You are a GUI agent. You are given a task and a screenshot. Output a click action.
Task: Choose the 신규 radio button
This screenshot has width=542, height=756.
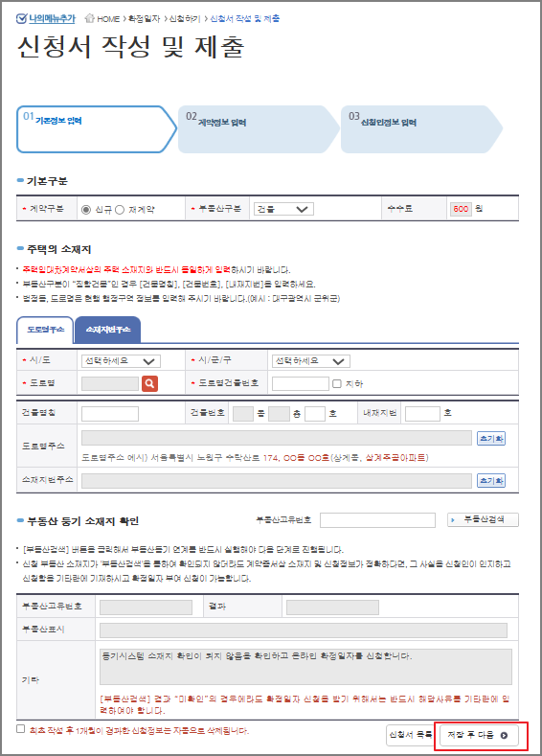[x=86, y=210]
